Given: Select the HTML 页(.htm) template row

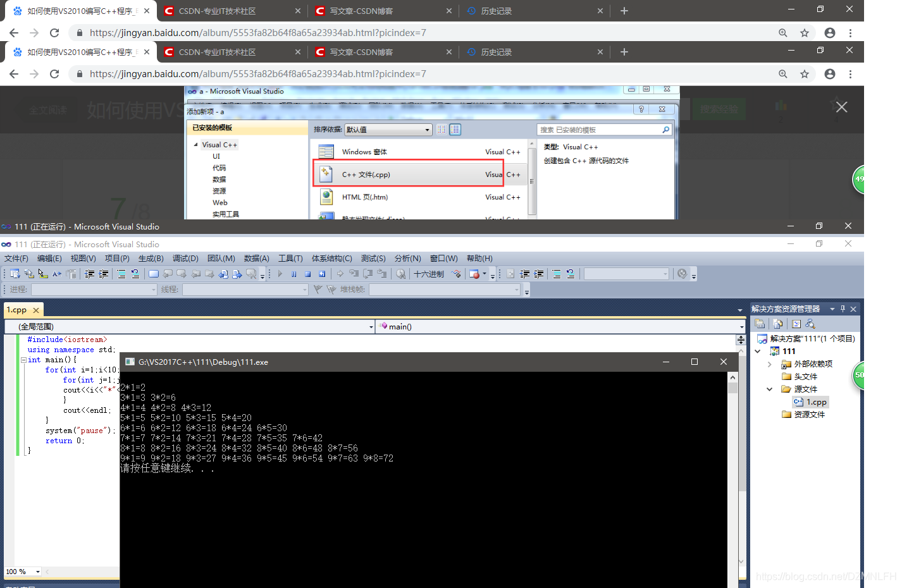Looking at the screenshot, I should click(x=420, y=197).
